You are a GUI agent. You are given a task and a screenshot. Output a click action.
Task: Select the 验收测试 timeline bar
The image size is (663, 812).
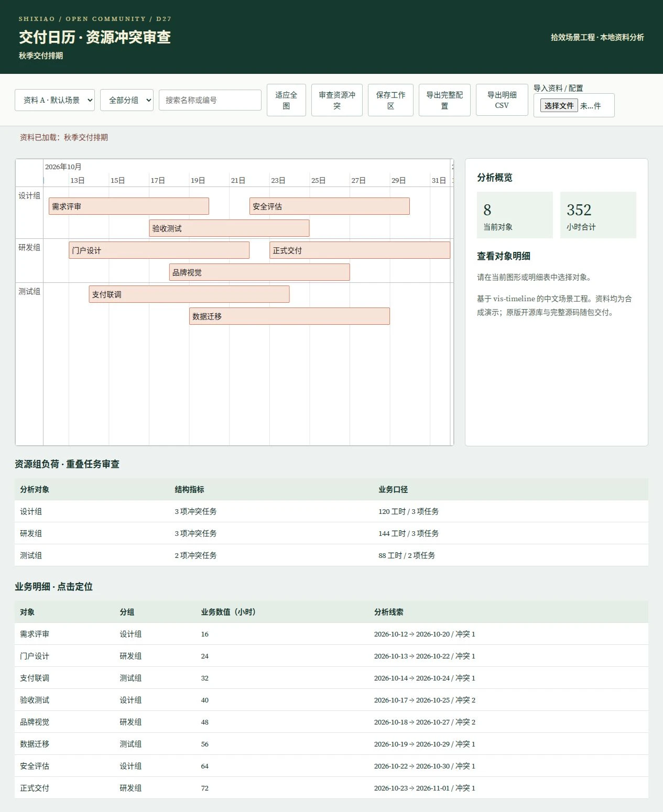pyautogui.click(x=229, y=228)
